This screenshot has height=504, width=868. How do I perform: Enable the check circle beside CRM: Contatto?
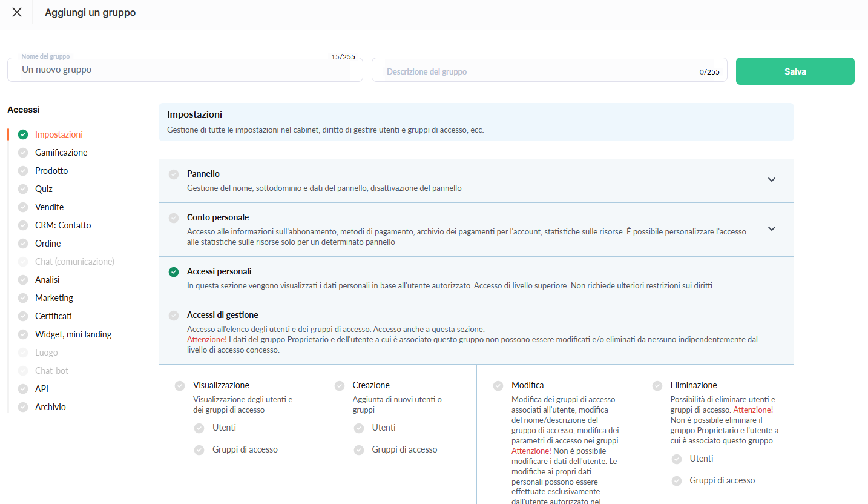click(23, 225)
